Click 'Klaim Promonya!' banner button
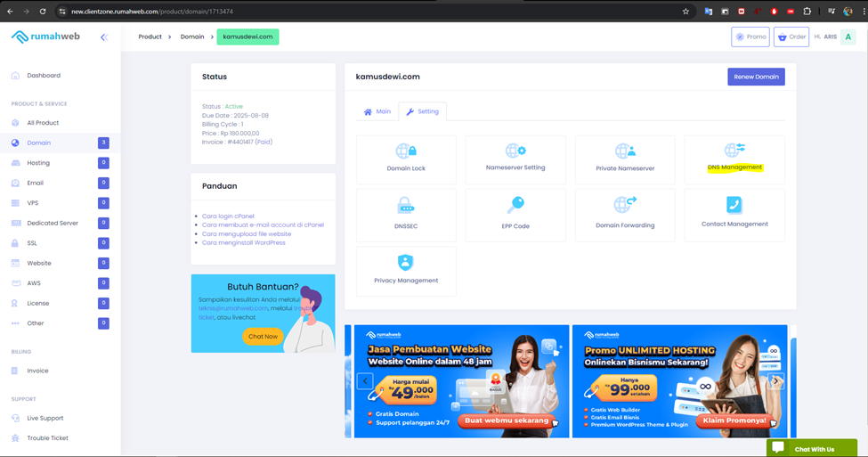 point(734,420)
